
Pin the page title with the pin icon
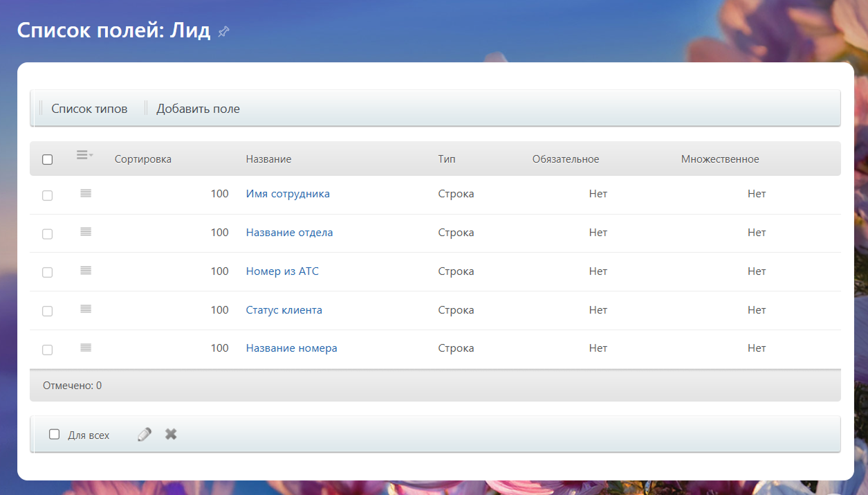[x=223, y=32]
